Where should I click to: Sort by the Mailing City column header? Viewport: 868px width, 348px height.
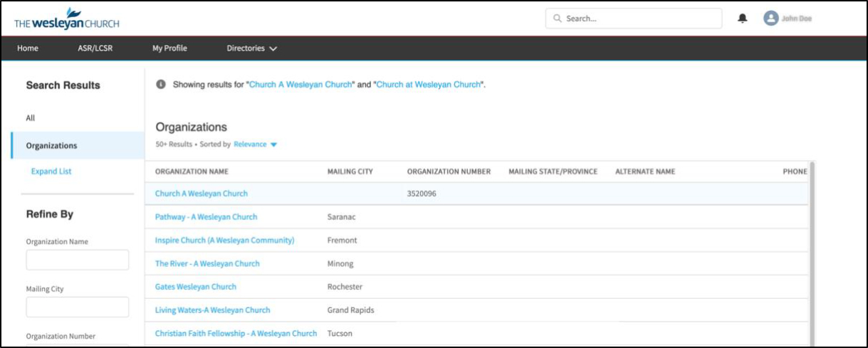coord(350,172)
